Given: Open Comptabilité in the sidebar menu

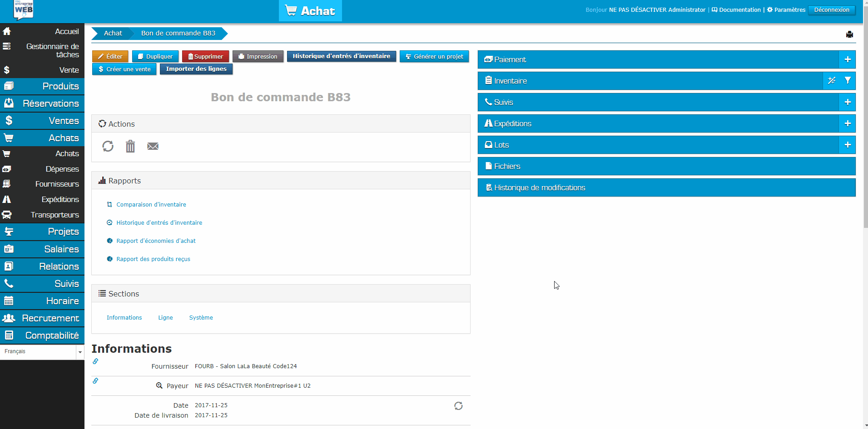Looking at the screenshot, I should click(52, 335).
